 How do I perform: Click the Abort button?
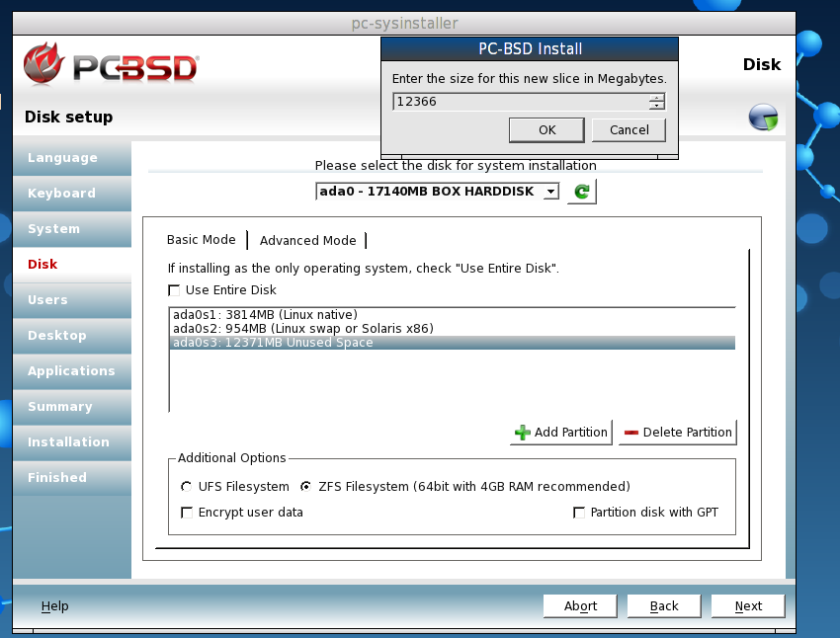click(x=580, y=605)
